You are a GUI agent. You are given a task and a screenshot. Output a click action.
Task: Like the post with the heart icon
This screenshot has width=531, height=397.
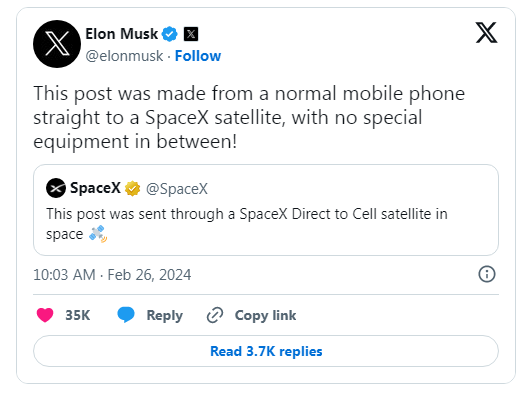(x=45, y=315)
